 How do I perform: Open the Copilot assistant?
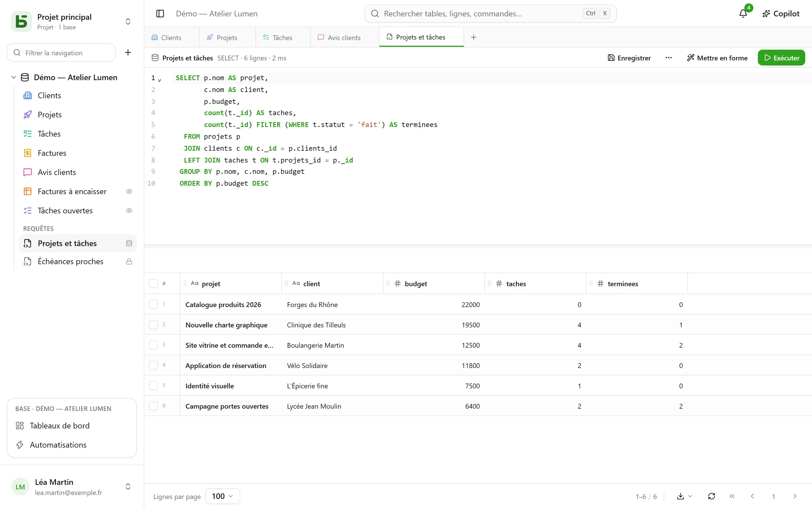tap(781, 14)
